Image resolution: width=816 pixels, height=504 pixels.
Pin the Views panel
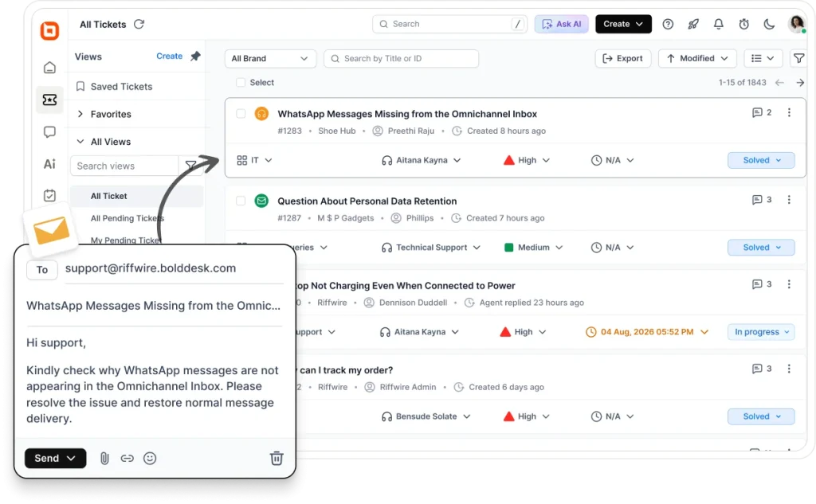coord(195,57)
